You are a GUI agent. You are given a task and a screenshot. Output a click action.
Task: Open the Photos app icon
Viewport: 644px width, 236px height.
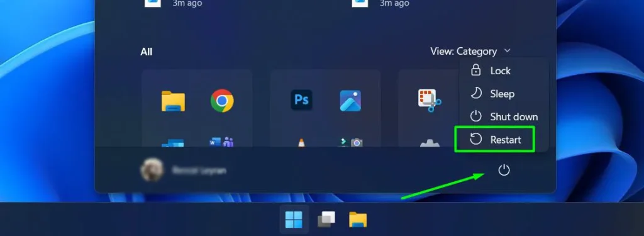(350, 101)
